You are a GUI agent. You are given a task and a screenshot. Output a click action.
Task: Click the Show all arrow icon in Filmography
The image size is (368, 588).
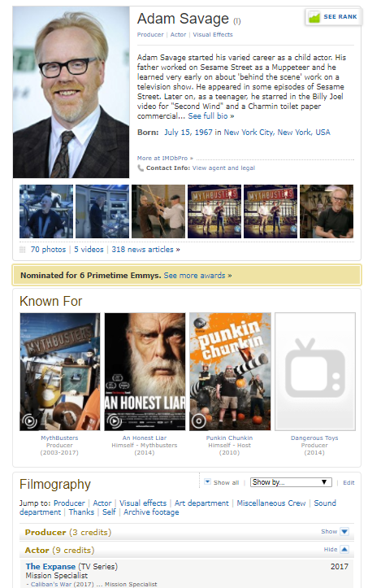207,482
